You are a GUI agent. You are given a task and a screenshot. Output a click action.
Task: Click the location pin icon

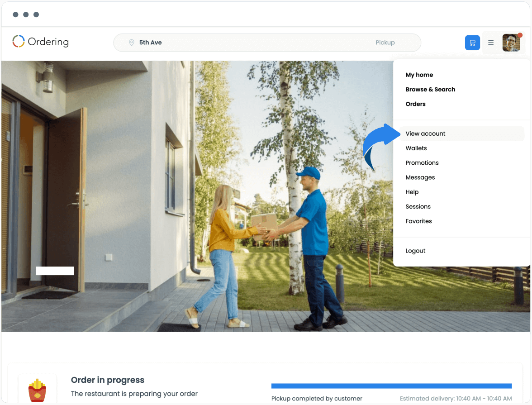click(x=131, y=43)
